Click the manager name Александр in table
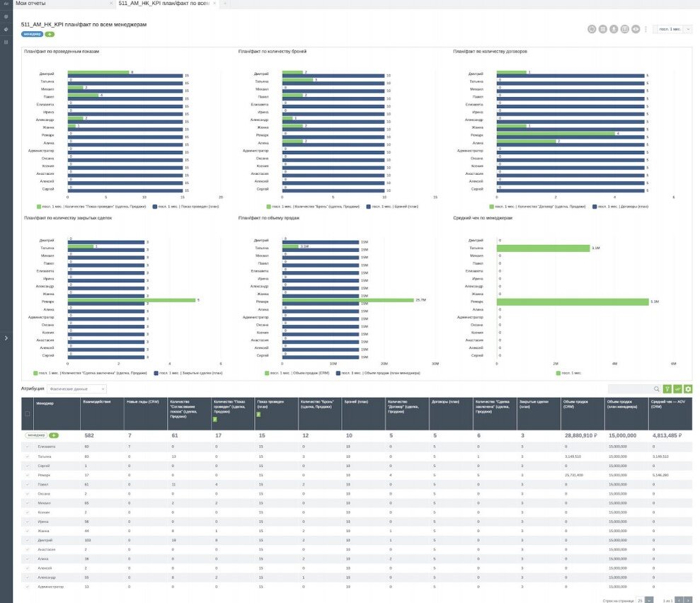Viewport: 700px width, 603px height. pyautogui.click(x=47, y=578)
